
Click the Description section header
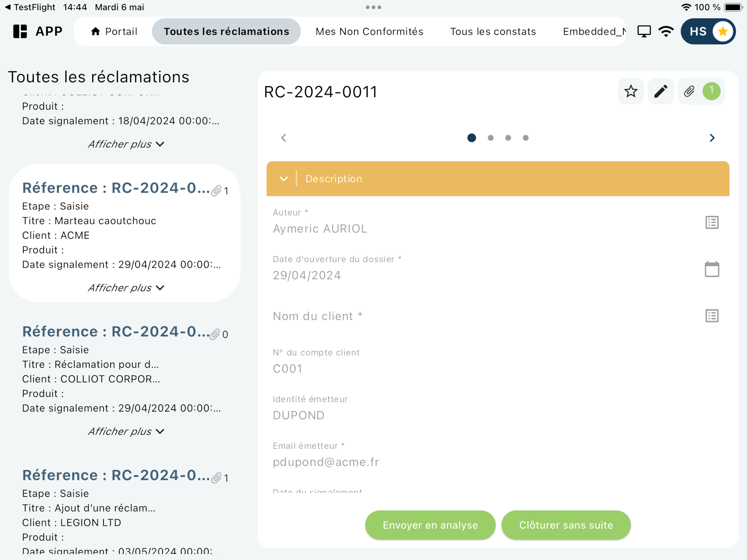point(497,179)
